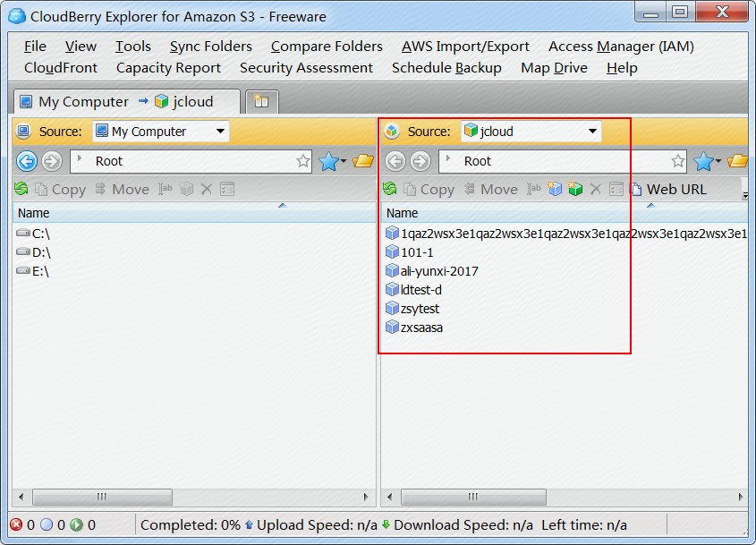Create new bucket with blue cube icon
The width and height of the screenshot is (756, 545).
(555, 189)
